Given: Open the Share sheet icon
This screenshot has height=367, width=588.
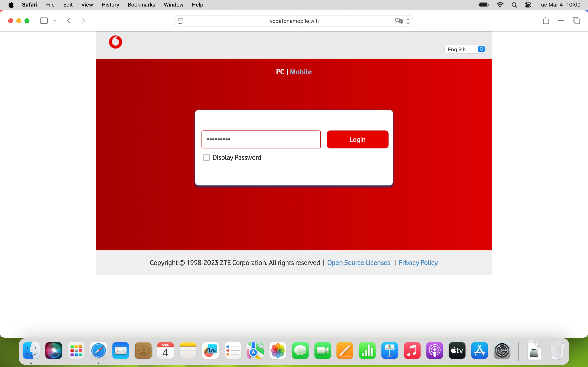Looking at the screenshot, I should tap(546, 21).
